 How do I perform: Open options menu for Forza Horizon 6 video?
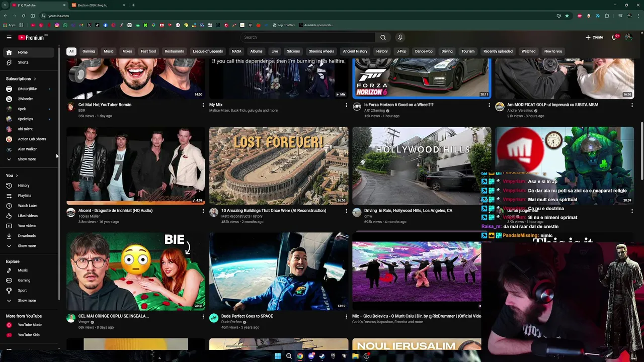(489, 105)
